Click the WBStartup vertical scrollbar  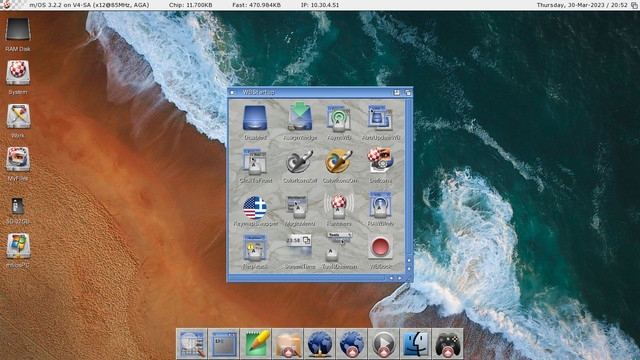coord(409,177)
